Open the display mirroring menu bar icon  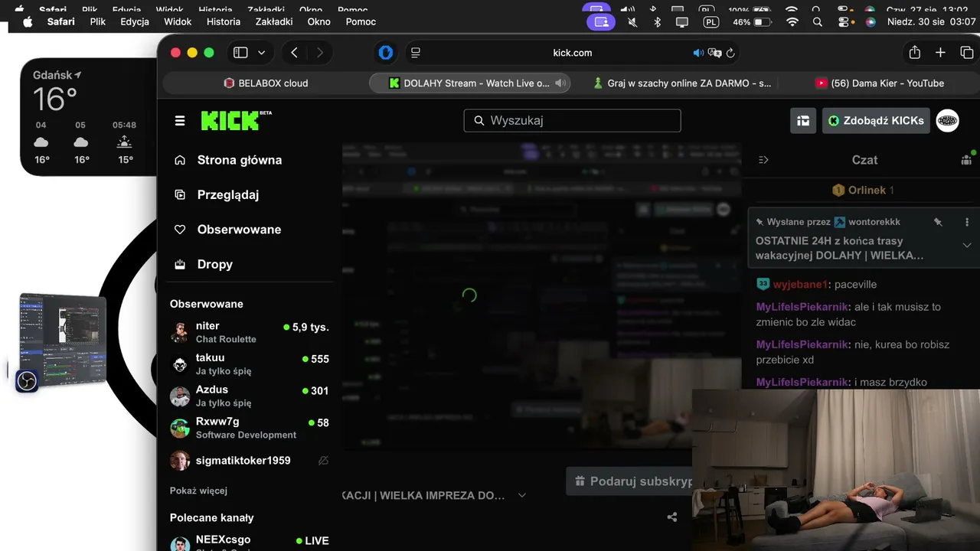682,22
